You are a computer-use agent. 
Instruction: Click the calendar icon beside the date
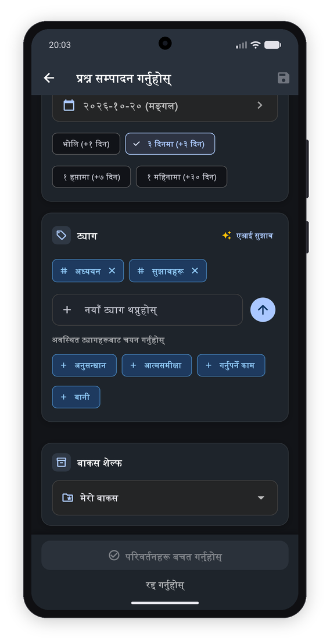69,105
